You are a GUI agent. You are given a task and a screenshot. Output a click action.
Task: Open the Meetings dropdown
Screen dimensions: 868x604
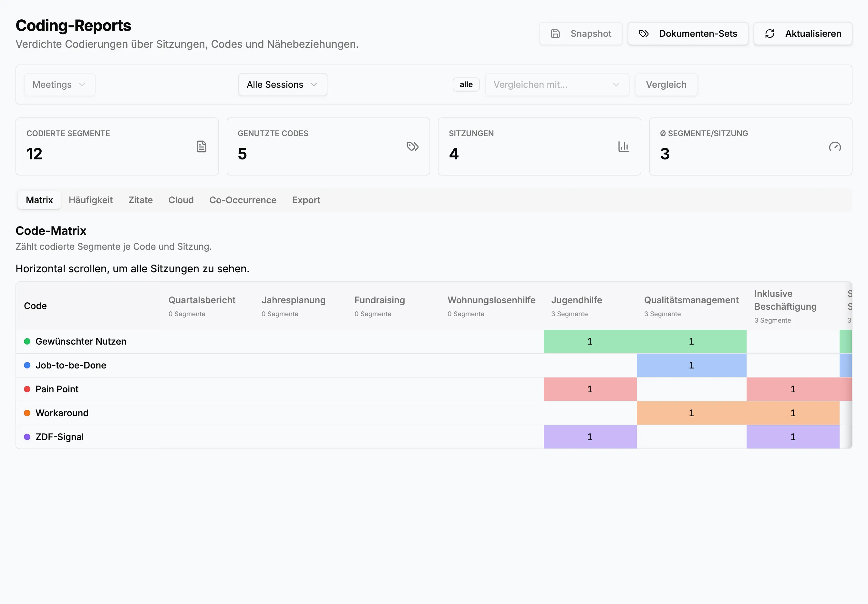point(59,85)
